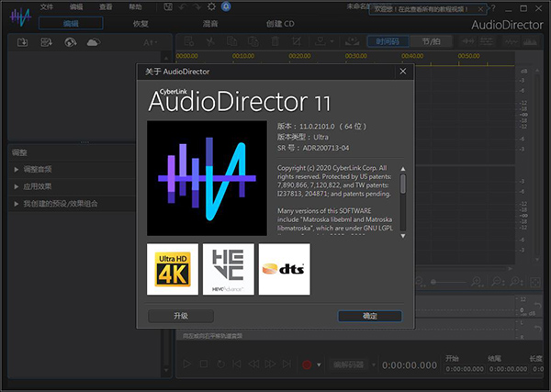
Task: Select the 节/拍 bar/beat toggle
Action: click(431, 41)
